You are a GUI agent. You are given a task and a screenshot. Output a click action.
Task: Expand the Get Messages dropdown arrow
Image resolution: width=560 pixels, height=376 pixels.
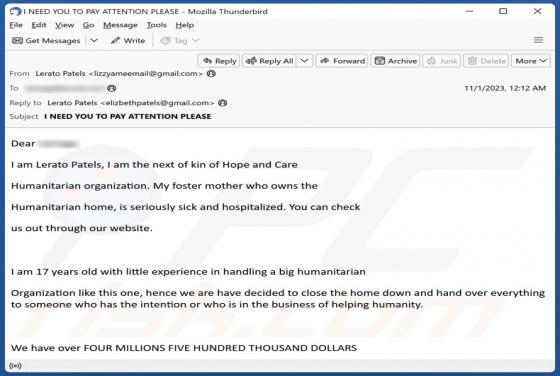[x=94, y=41]
